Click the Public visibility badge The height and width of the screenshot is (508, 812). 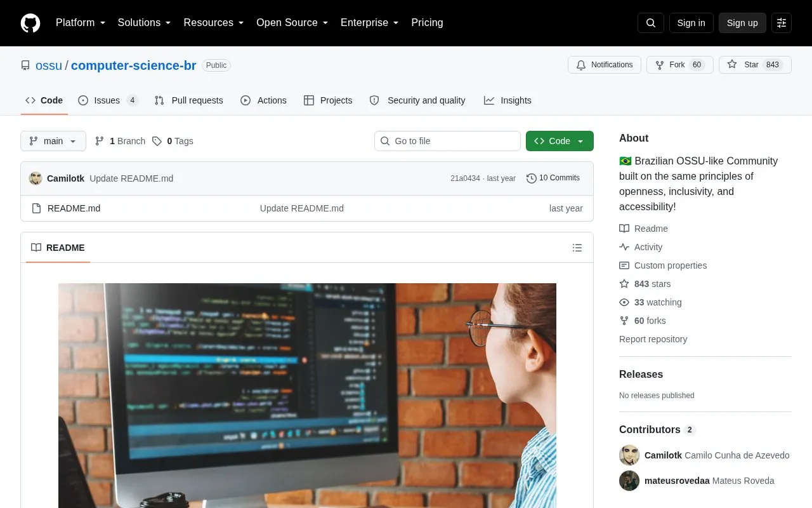(x=216, y=65)
